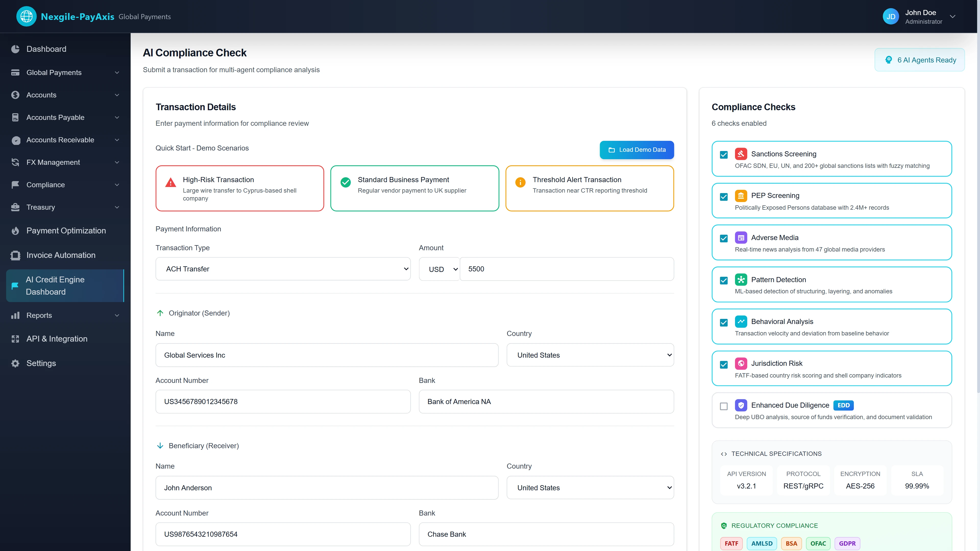The width and height of the screenshot is (980, 551).
Task: Enable the Enhanced Due Diligence check
Action: [x=724, y=406]
